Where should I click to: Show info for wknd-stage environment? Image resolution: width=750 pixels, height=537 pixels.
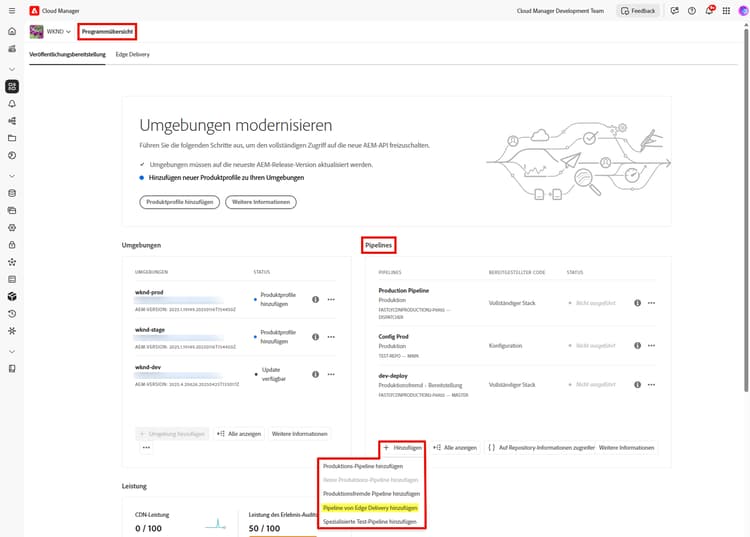coord(315,337)
